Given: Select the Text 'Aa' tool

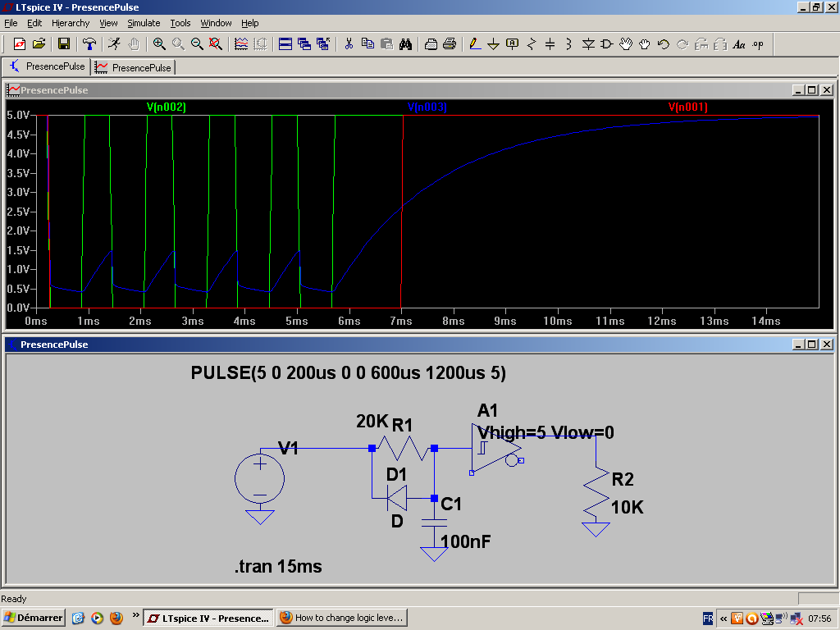Looking at the screenshot, I should (x=739, y=44).
